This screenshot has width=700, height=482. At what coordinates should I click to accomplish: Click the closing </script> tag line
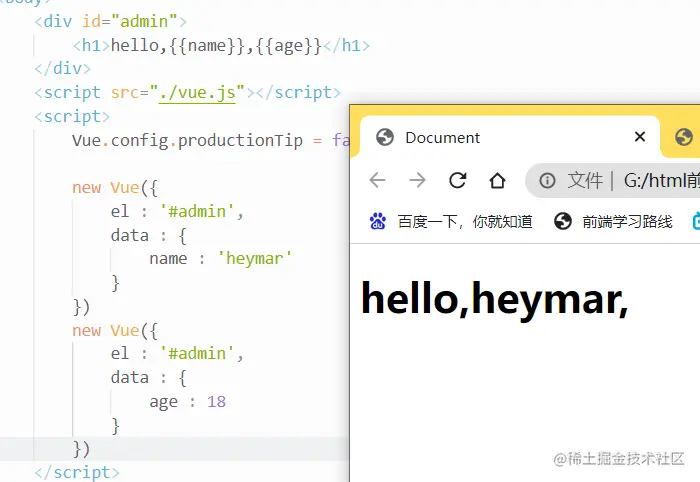coord(77,472)
